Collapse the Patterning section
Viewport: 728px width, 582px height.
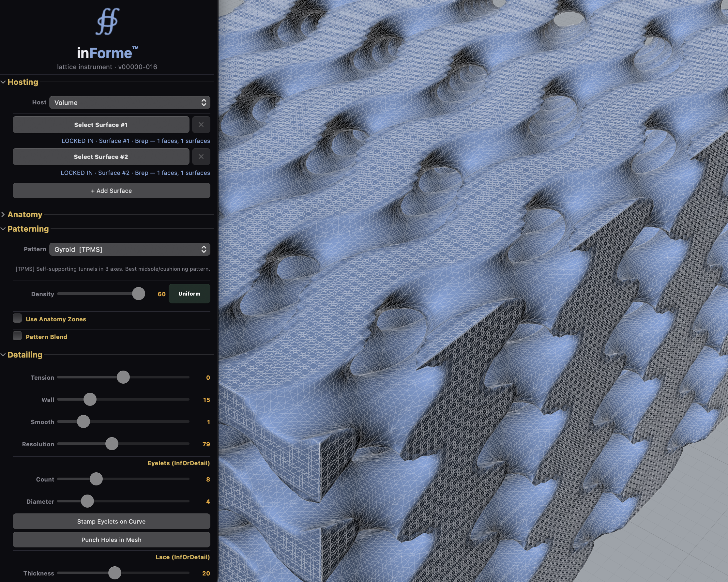(x=28, y=229)
